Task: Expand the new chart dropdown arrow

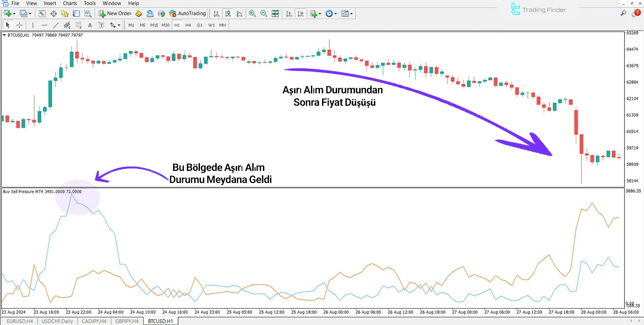Action: 14,14
